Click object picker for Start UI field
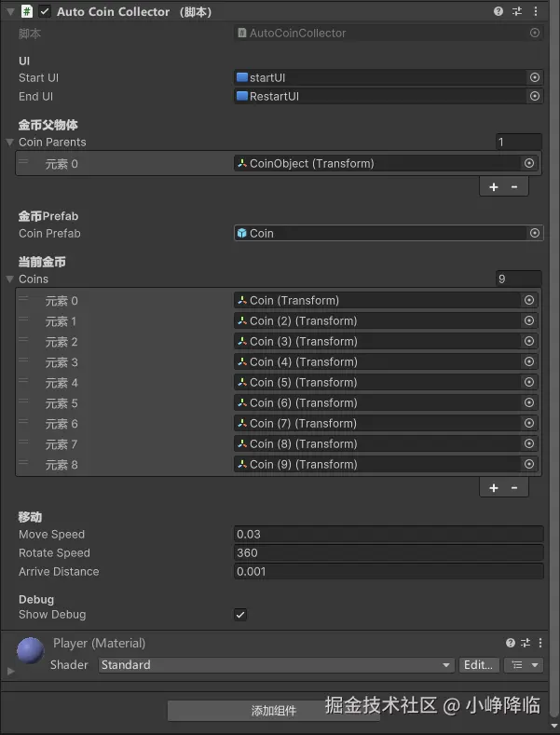The width and height of the screenshot is (560, 735). (x=535, y=78)
